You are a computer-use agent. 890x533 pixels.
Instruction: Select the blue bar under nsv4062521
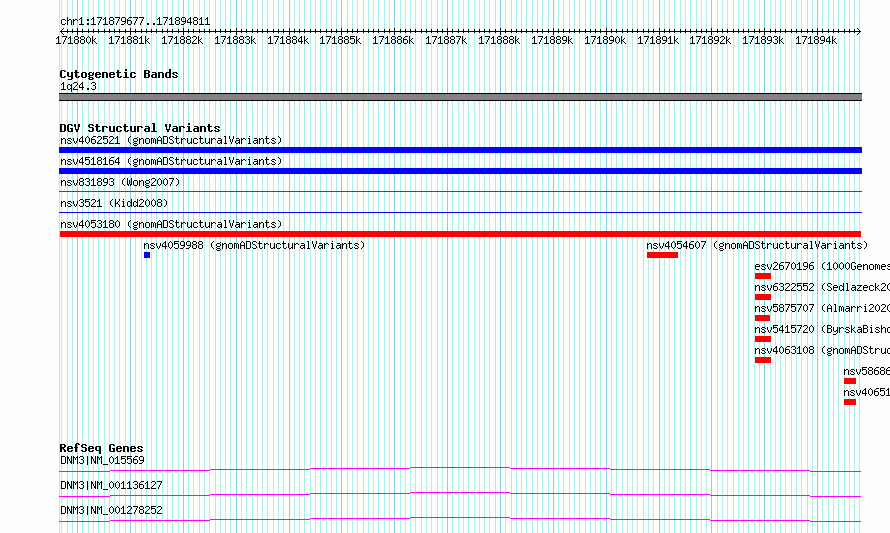[x=460, y=150]
